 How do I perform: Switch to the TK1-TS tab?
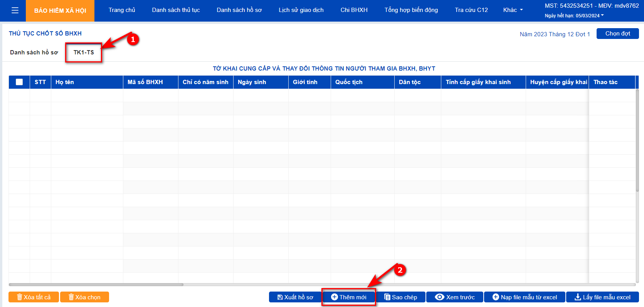coord(84,52)
